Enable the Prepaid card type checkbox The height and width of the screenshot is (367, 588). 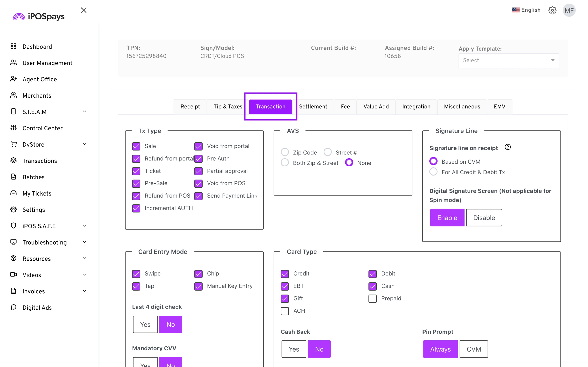373,298
